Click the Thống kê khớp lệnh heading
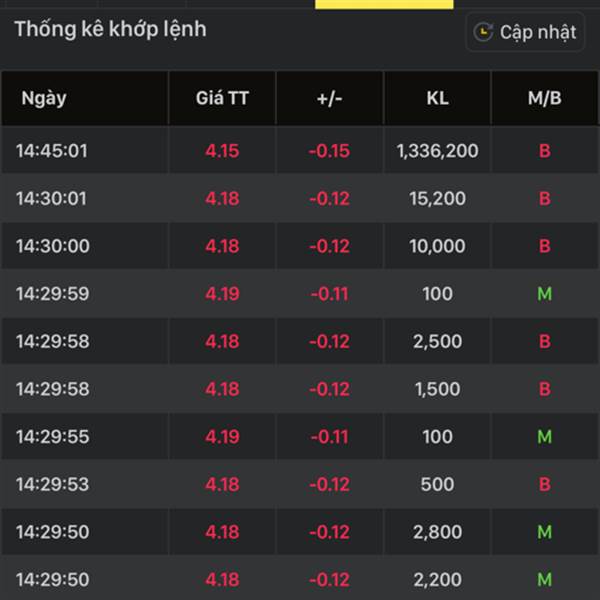Viewport: 600px width, 600px height. tap(110, 29)
